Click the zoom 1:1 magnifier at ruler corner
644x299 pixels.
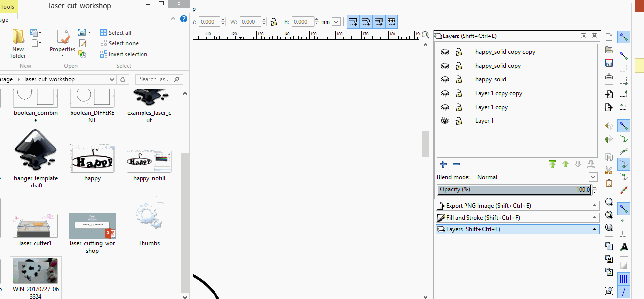[x=425, y=36]
